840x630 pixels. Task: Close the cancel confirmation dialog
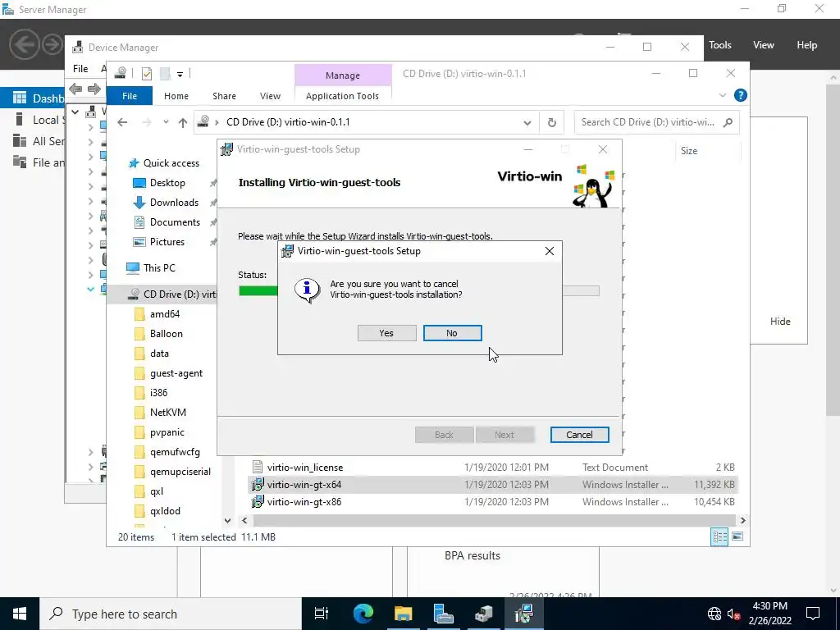click(x=549, y=251)
